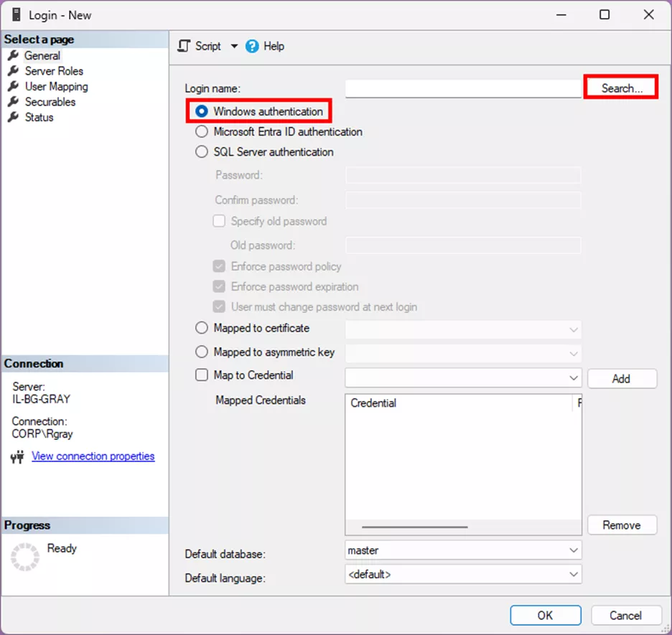The height and width of the screenshot is (635, 672).
Task: Click the Help toolbar label
Action: point(274,46)
